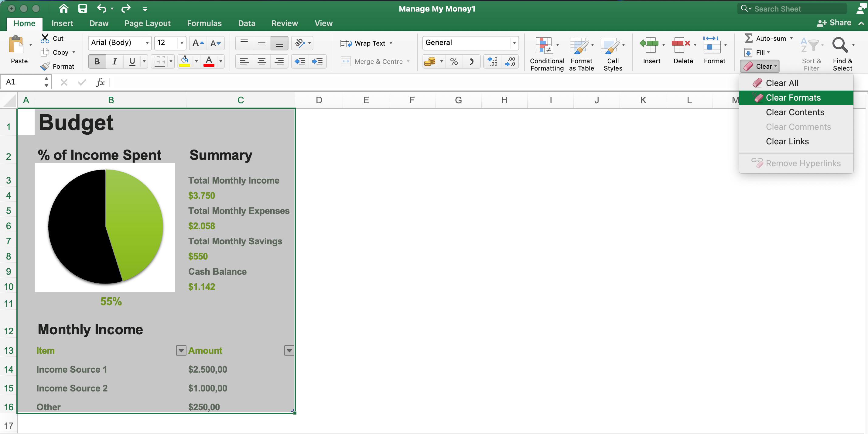
Task: Apply percent style to selected cells
Action: tap(454, 61)
